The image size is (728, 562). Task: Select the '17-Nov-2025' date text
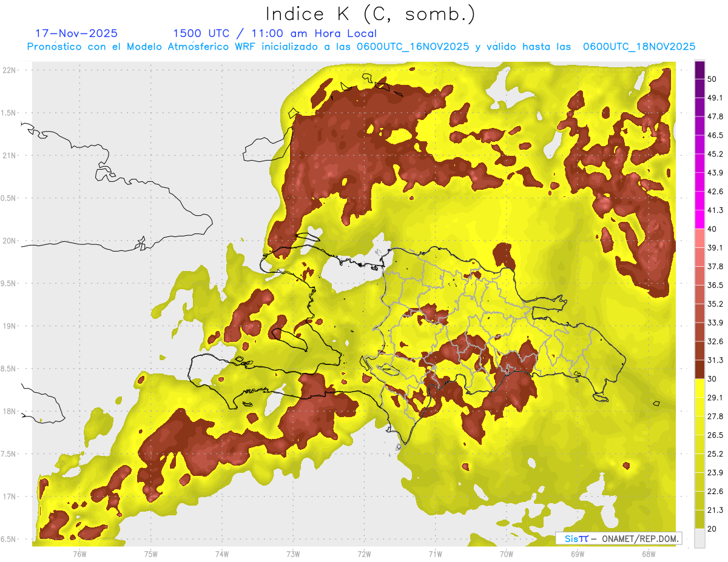click(76, 33)
